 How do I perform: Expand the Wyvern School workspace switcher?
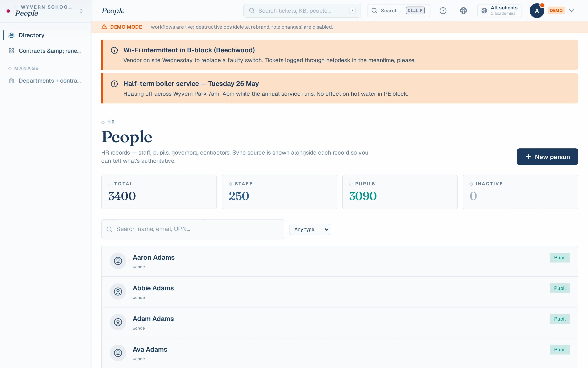[x=81, y=11]
